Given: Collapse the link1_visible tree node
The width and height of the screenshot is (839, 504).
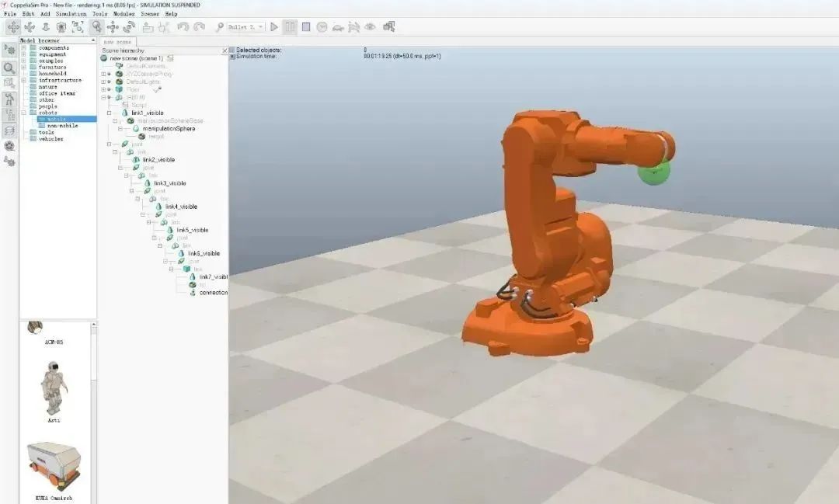Looking at the screenshot, I should tap(110, 113).
